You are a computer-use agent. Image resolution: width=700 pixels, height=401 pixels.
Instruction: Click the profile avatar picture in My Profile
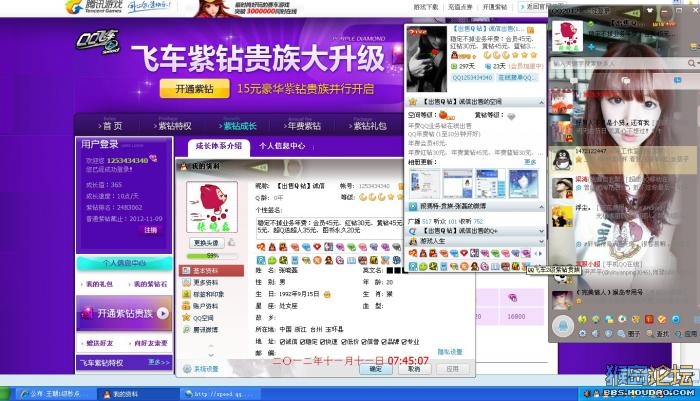212,208
